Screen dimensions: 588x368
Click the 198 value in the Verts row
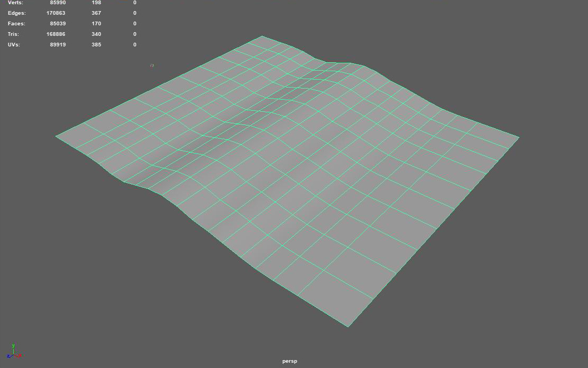click(x=96, y=3)
